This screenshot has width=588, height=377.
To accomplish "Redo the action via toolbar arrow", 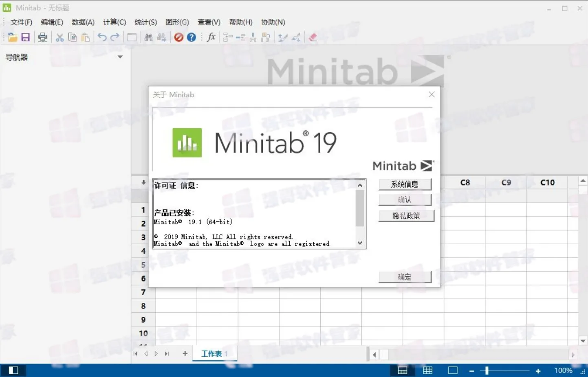I will click(x=115, y=37).
